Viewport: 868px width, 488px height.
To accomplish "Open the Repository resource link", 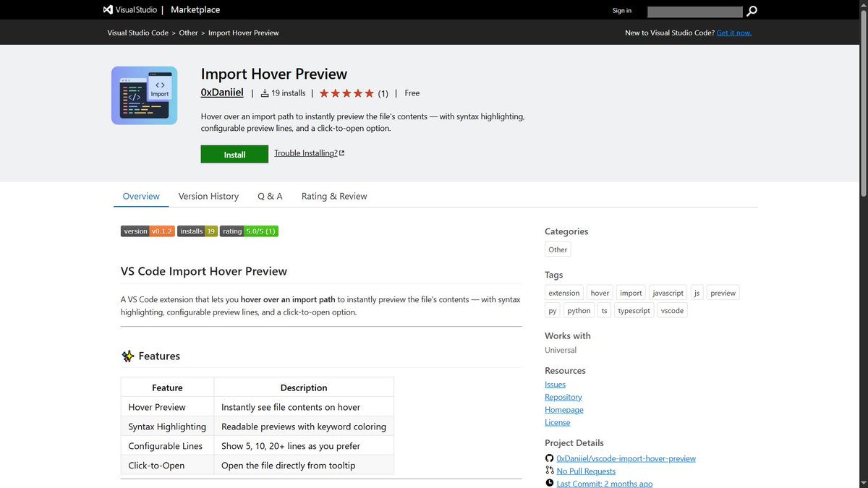I will click(x=563, y=397).
